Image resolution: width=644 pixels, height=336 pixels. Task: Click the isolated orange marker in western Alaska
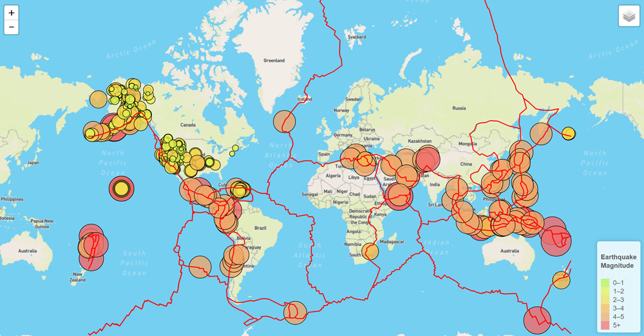[98, 99]
